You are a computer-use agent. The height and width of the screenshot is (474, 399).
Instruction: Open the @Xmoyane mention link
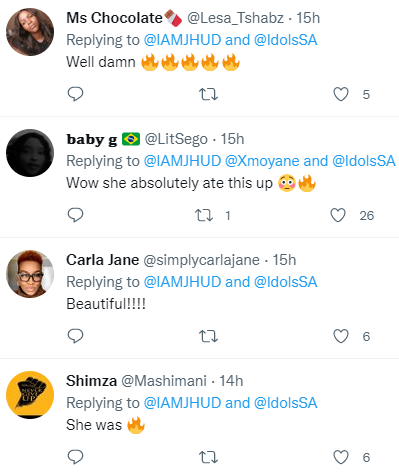pyautogui.click(x=262, y=161)
